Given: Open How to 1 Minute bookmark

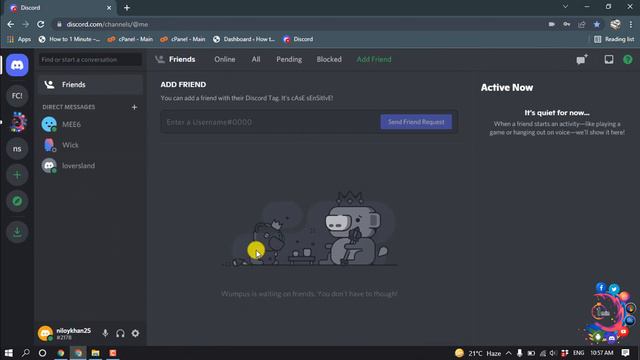Looking at the screenshot, I should 69,39.
